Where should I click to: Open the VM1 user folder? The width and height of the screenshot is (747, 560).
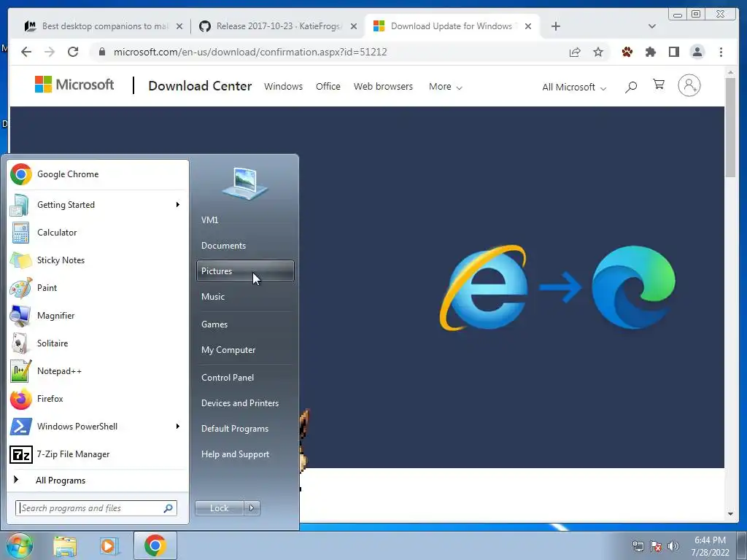click(245, 220)
